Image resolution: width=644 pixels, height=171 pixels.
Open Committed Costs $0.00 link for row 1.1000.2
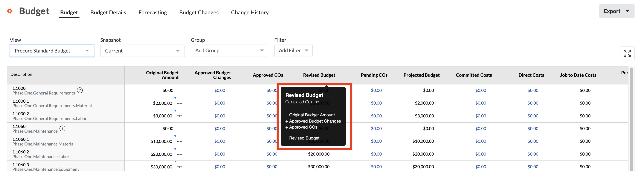481,116
